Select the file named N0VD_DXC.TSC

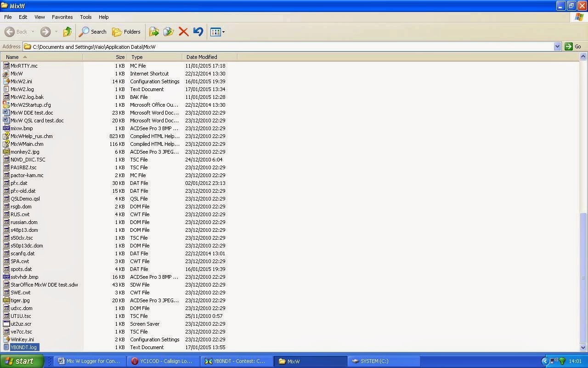coord(28,160)
